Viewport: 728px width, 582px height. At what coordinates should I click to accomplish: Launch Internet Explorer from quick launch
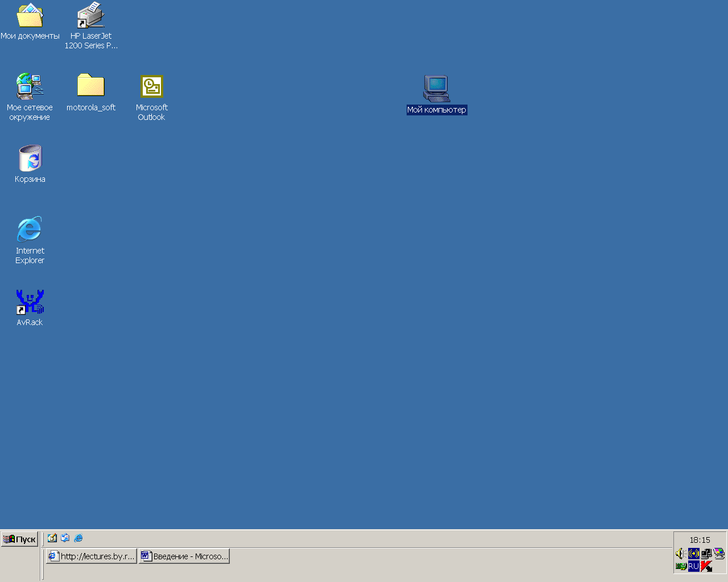[78, 538]
